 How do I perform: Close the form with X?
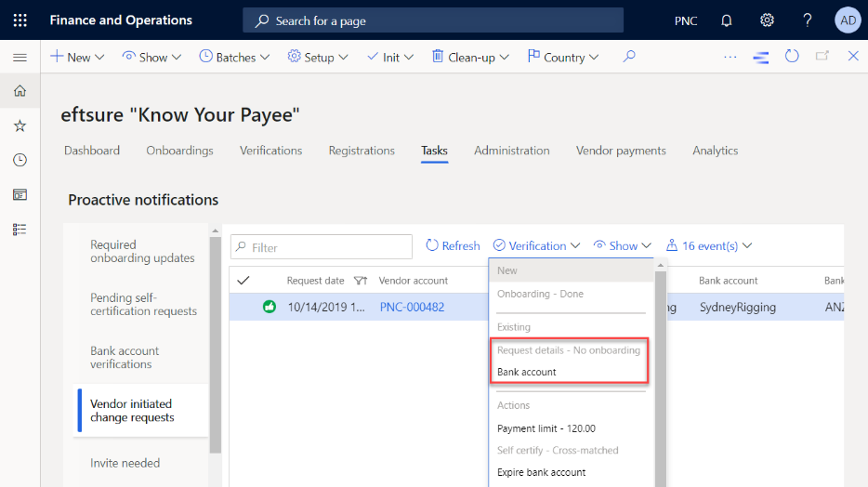point(853,57)
